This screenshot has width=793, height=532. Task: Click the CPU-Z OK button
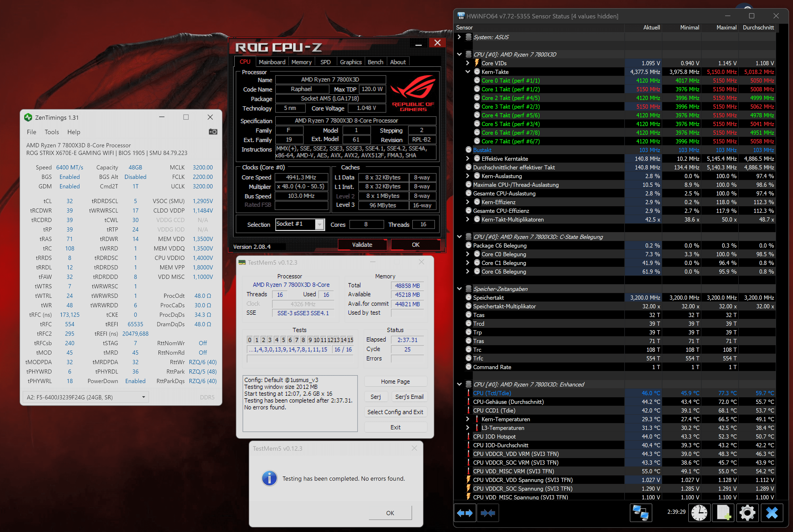(415, 245)
